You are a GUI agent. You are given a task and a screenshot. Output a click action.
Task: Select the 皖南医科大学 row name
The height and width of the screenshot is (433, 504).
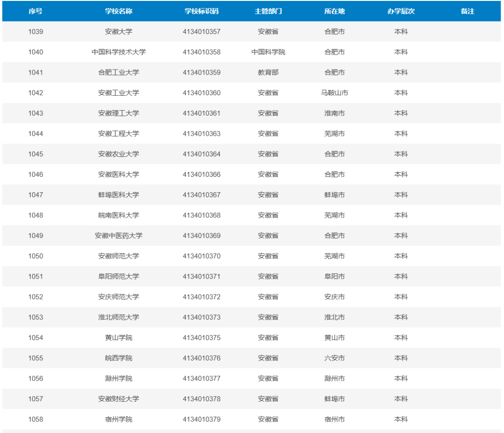[x=119, y=216]
